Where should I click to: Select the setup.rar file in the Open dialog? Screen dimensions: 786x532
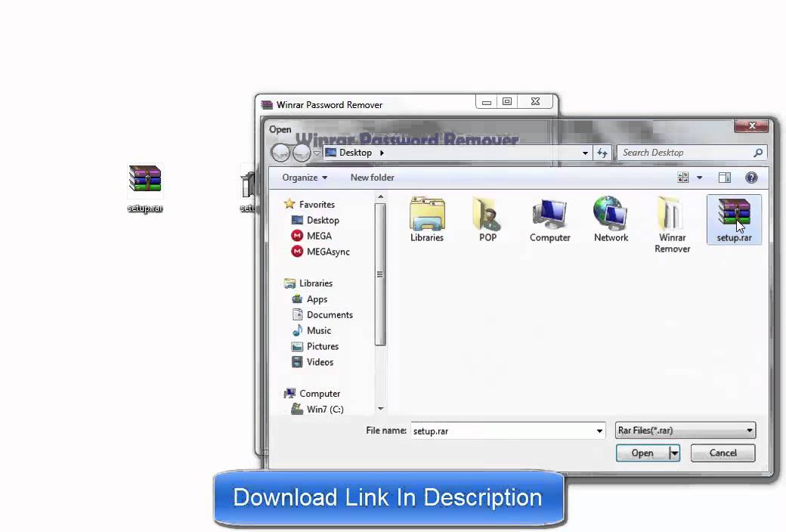point(734,220)
